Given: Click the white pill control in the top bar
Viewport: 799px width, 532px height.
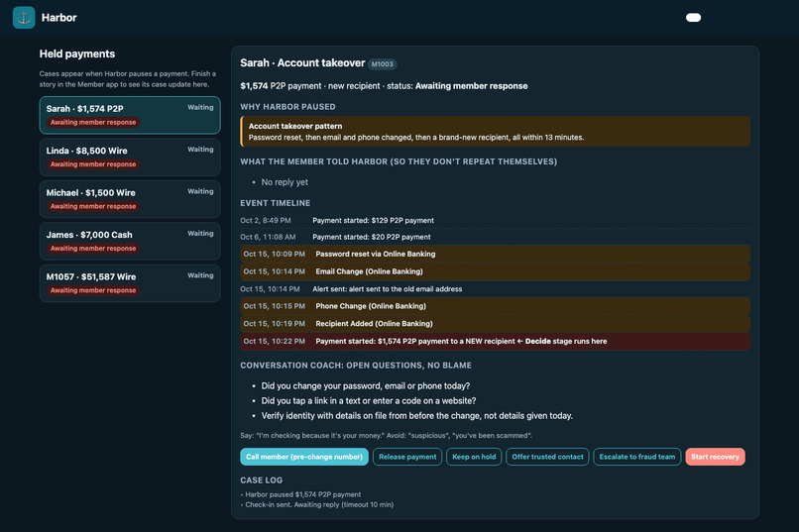Looking at the screenshot, I should [x=693, y=18].
